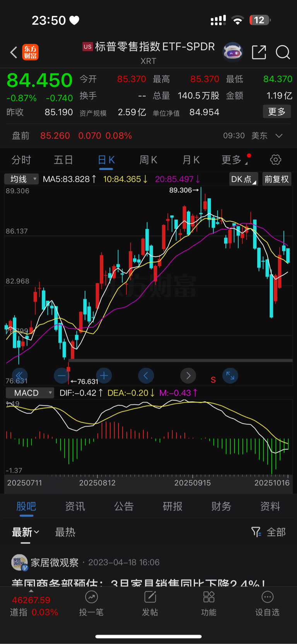297x644 pixels.
Task: Switch to 最热 posts
Action: click(65, 532)
